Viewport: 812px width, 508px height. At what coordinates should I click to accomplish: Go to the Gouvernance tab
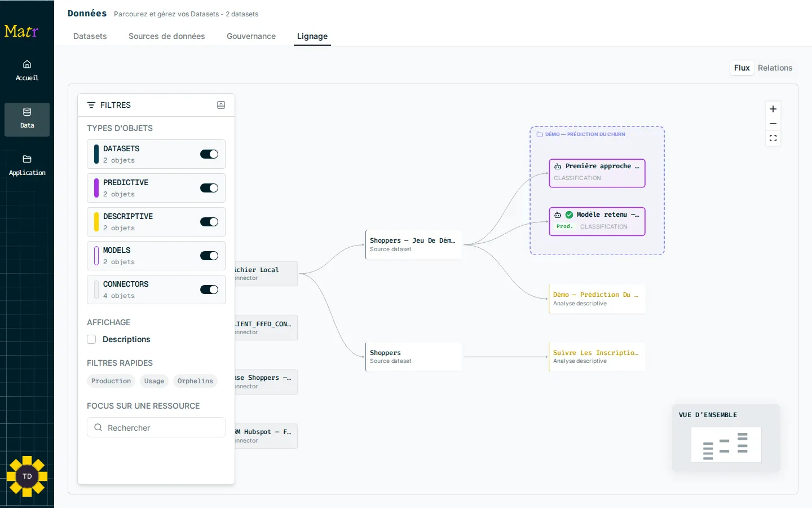point(251,36)
